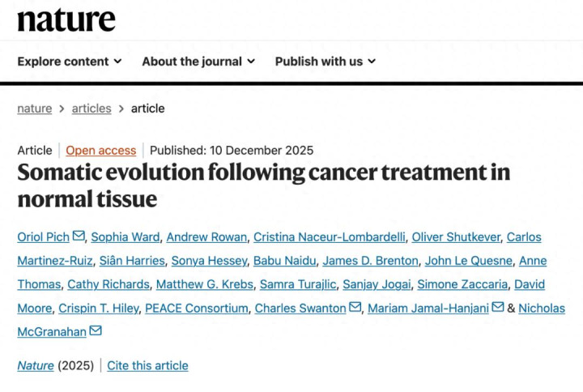Open the About the journal dropdown
Image resolution: width=583 pixels, height=392 pixels.
[198, 62]
